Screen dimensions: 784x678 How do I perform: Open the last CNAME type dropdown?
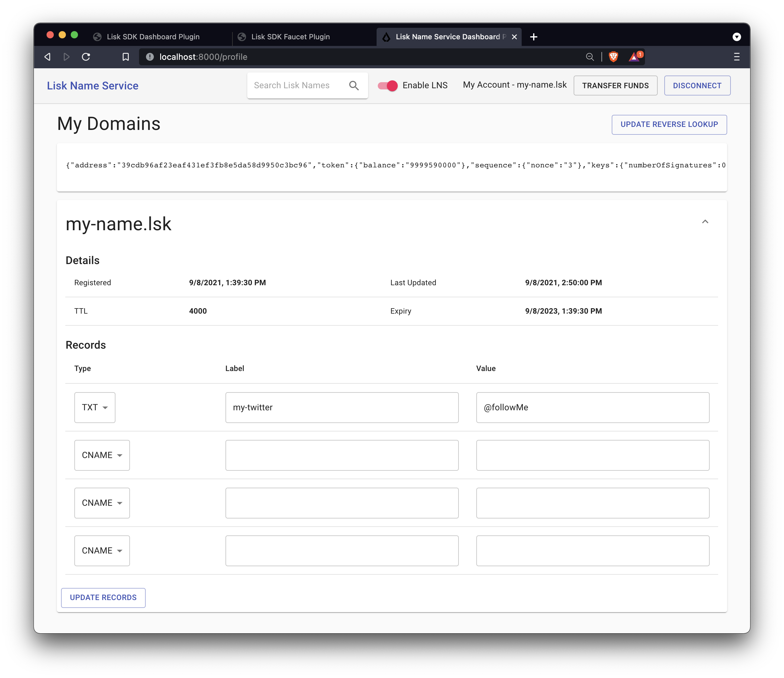pyautogui.click(x=102, y=550)
